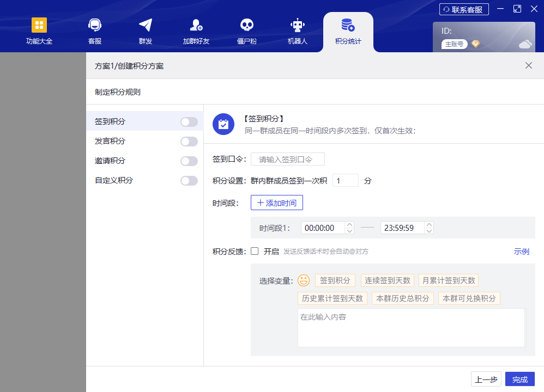Toggle the 签到积分 switch
The height and width of the screenshot is (392, 544).
click(x=189, y=121)
